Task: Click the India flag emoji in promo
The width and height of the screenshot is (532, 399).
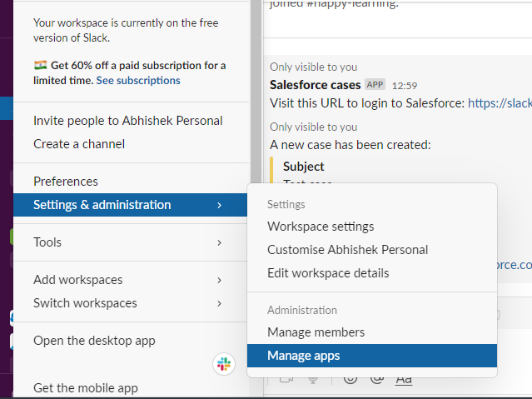Action: coord(40,65)
